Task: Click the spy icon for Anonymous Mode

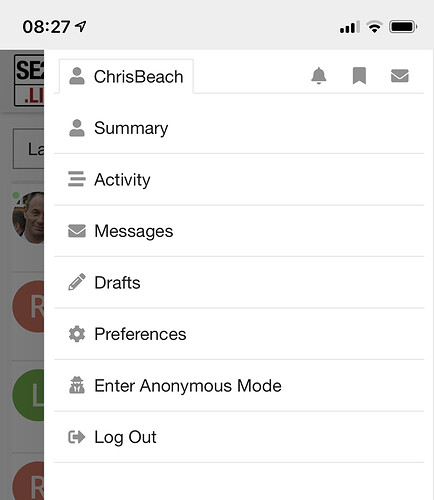Action: 77,385
